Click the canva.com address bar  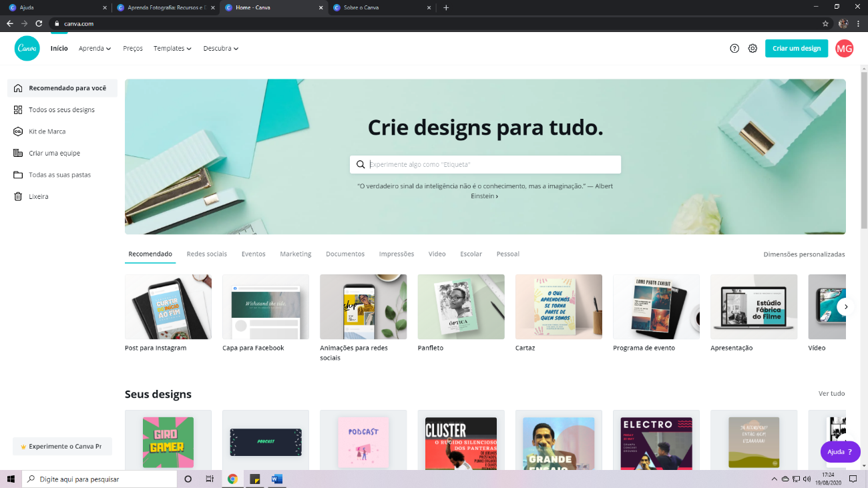[x=441, y=23]
